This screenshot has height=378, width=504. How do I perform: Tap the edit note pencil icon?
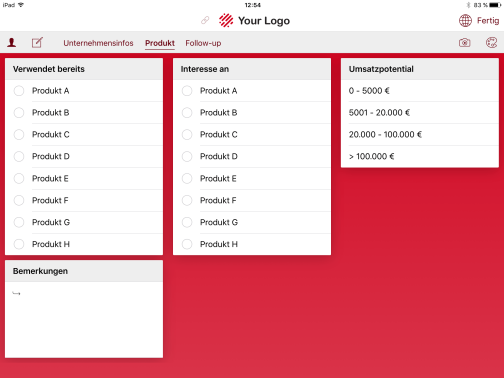coord(37,42)
